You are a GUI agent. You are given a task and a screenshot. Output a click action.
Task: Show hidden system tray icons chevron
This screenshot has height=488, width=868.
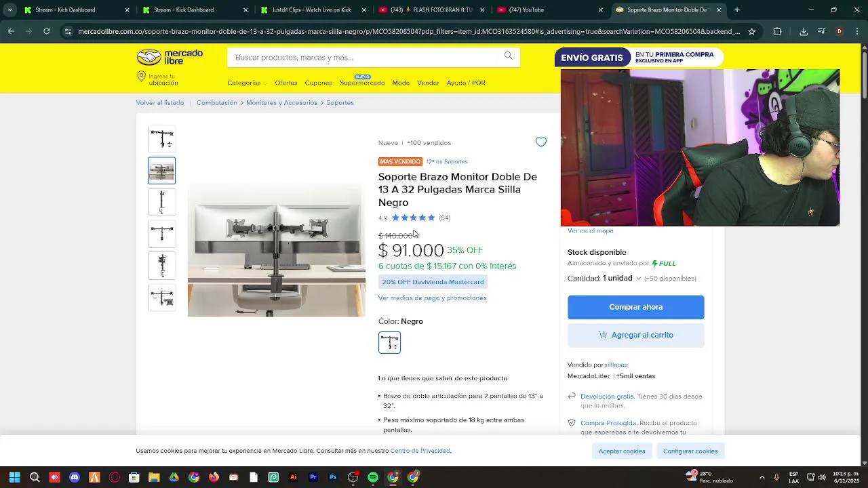(x=762, y=477)
